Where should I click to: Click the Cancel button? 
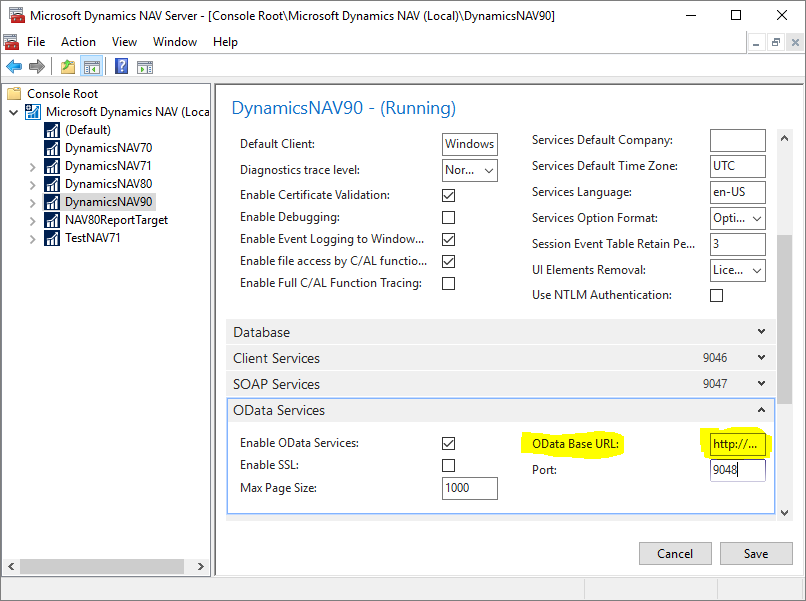point(675,553)
